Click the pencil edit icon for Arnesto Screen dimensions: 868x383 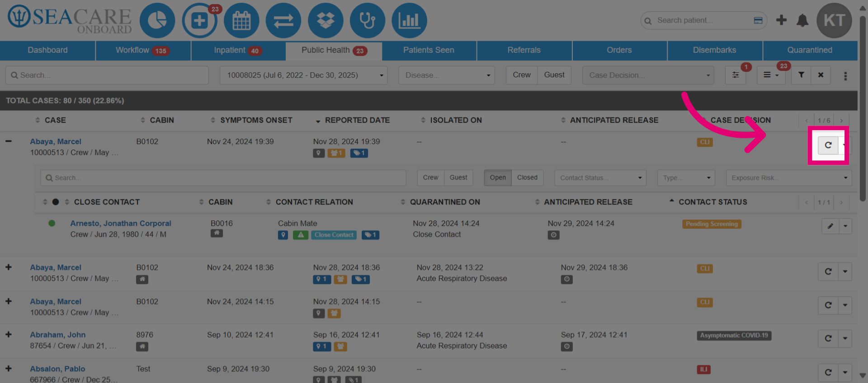[x=830, y=226]
